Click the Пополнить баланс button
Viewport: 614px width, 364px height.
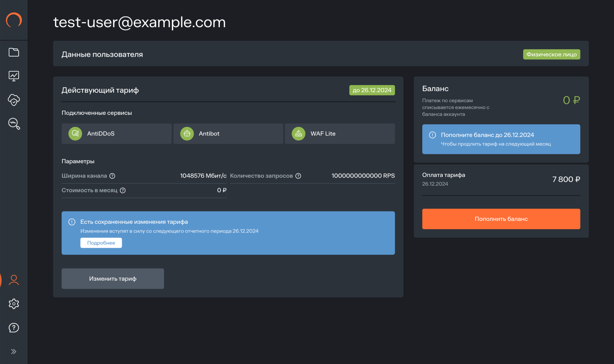point(501,219)
